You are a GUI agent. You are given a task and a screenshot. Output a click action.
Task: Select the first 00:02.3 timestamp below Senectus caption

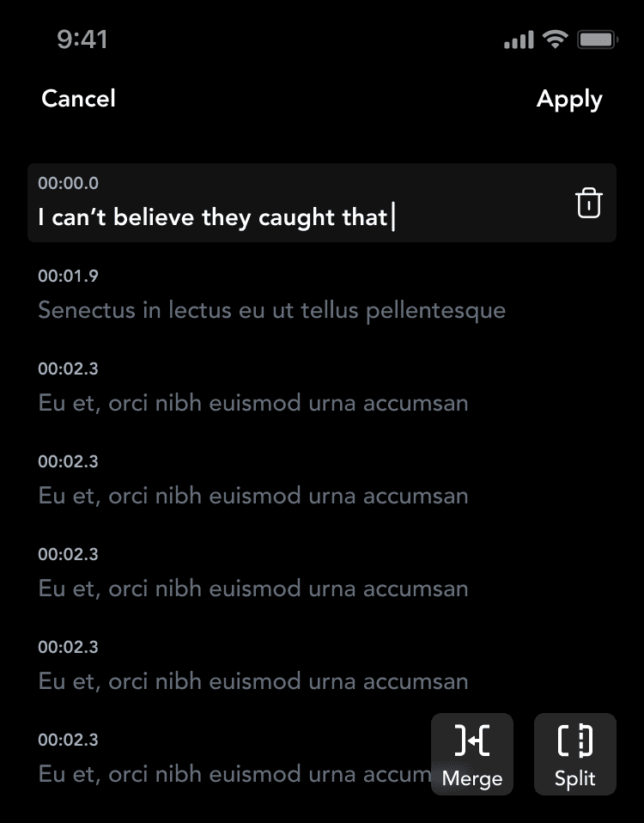(69, 369)
